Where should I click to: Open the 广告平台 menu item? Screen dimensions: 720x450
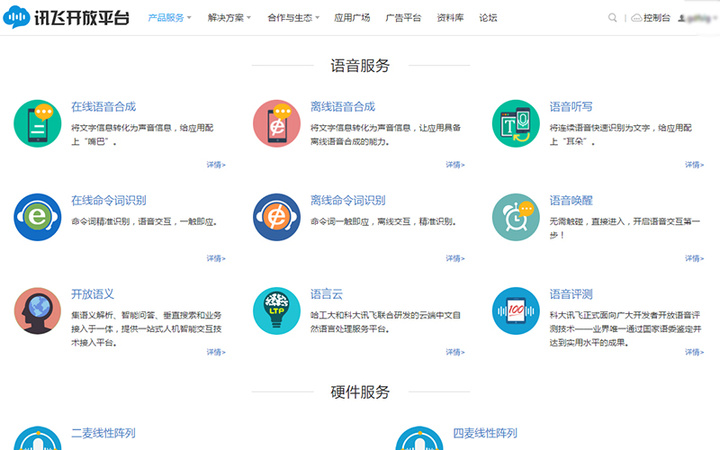(x=403, y=18)
